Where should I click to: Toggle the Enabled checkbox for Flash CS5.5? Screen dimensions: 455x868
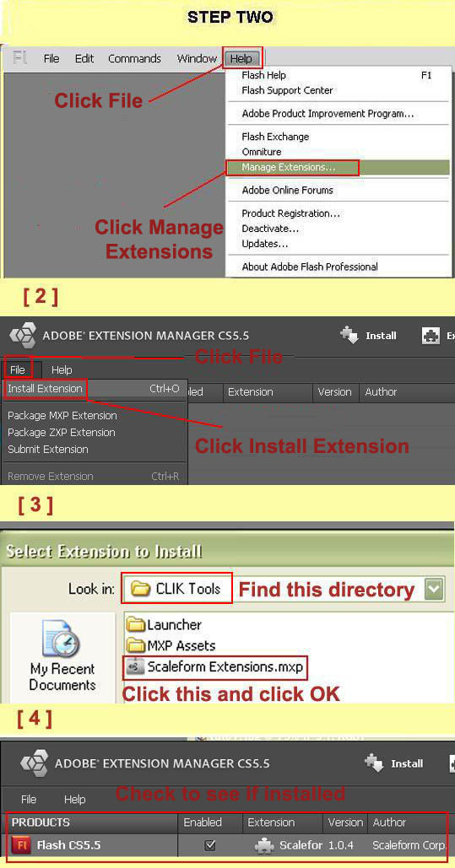coord(210,845)
